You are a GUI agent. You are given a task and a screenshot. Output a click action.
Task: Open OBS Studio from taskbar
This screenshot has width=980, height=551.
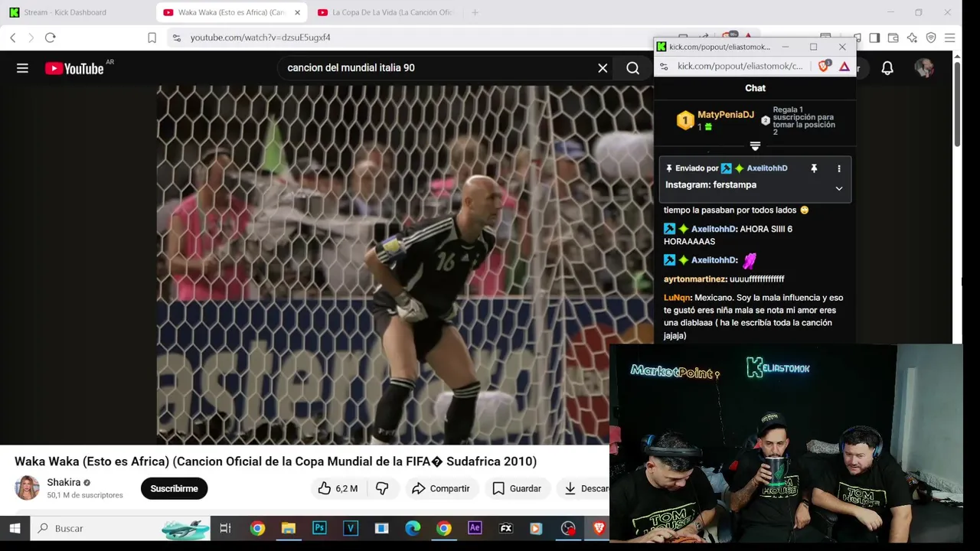568,528
